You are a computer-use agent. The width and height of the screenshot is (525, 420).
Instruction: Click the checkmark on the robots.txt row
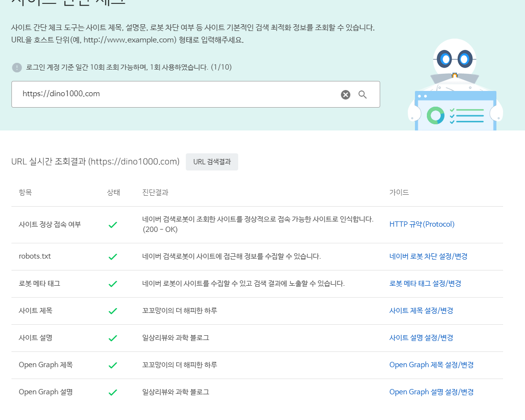113,256
